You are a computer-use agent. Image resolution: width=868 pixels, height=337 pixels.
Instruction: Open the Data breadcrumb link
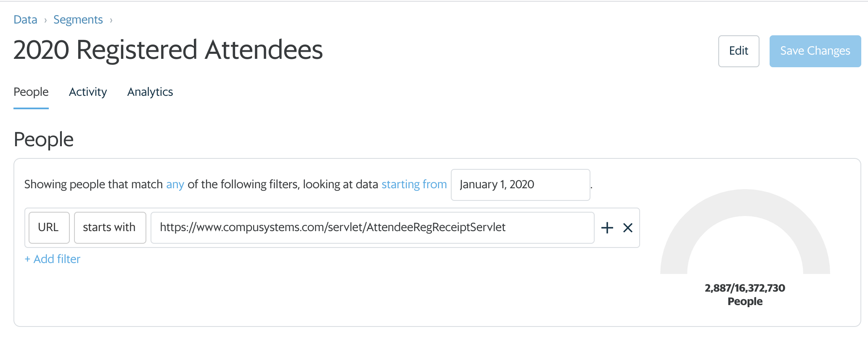(25, 19)
